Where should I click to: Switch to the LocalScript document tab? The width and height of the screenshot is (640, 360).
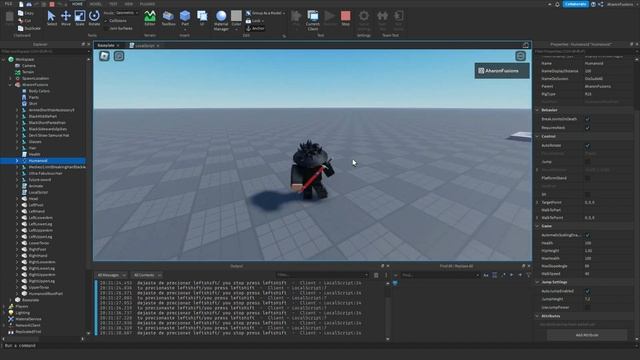[144, 46]
